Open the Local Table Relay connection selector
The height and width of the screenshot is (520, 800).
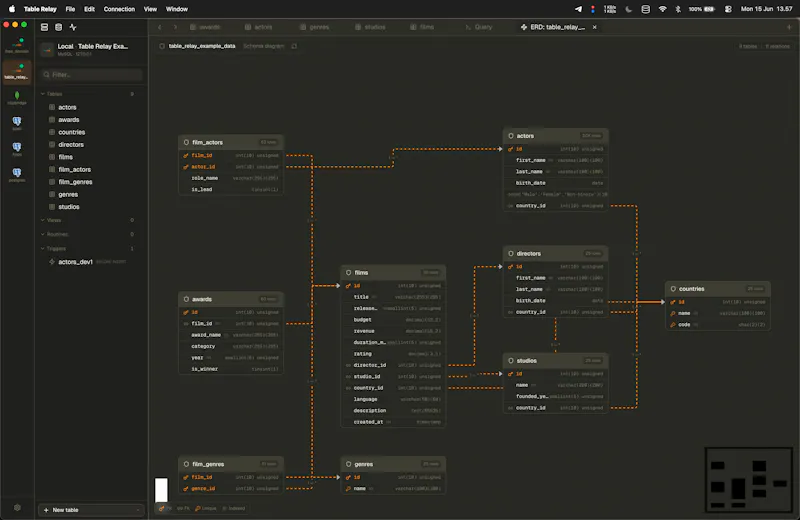click(92, 49)
